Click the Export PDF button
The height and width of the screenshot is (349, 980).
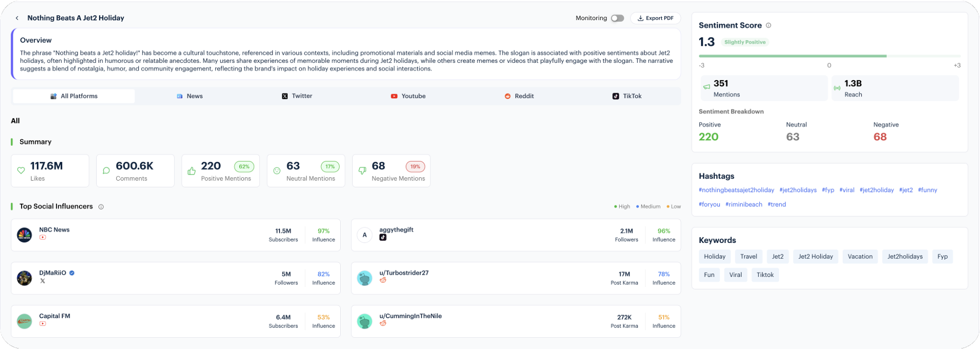(655, 18)
